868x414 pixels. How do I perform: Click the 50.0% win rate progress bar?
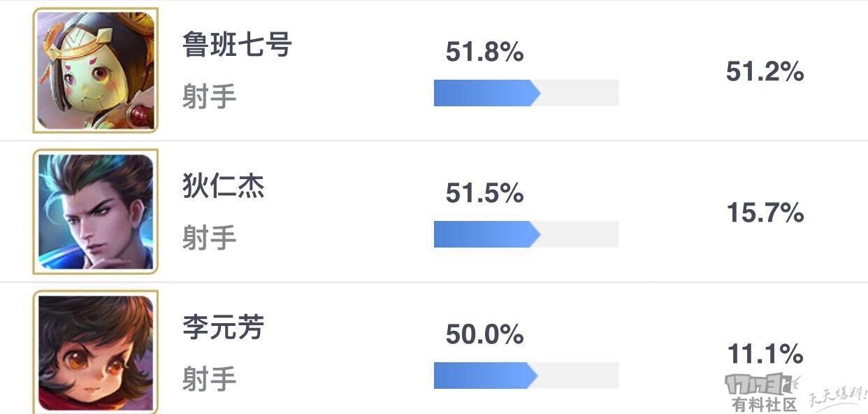pyautogui.click(x=526, y=376)
